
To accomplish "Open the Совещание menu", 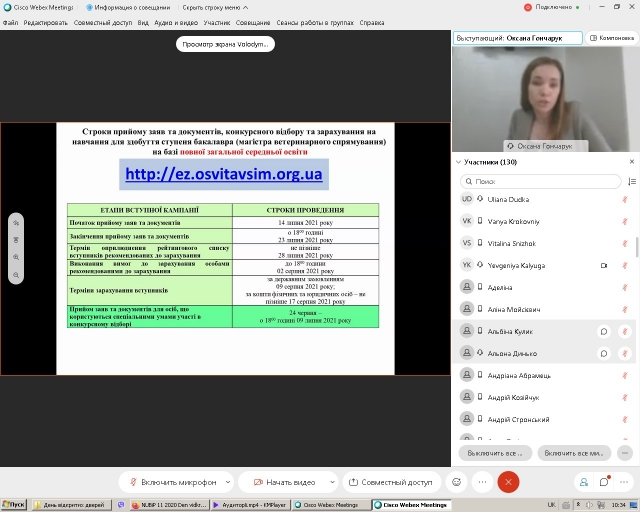I will tap(252, 21).
